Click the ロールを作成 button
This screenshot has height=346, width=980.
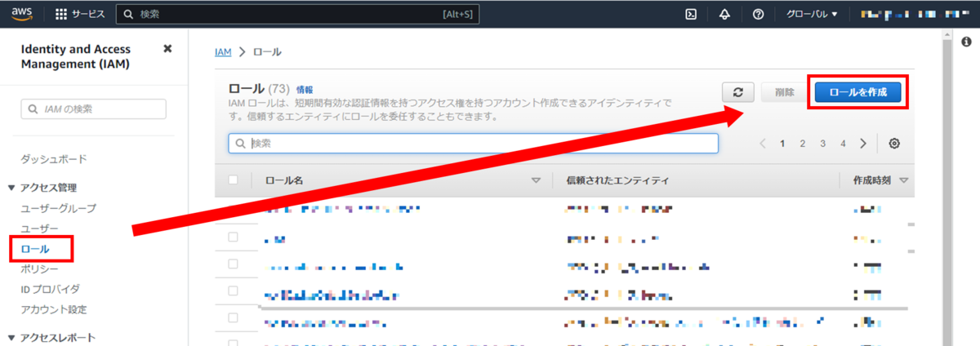(857, 92)
